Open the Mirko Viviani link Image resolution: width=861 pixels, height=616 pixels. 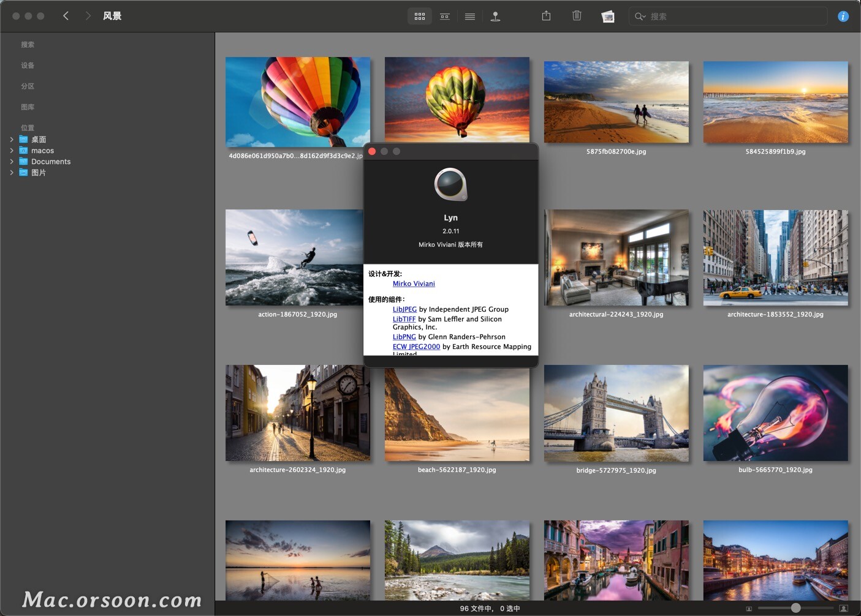[x=414, y=284]
